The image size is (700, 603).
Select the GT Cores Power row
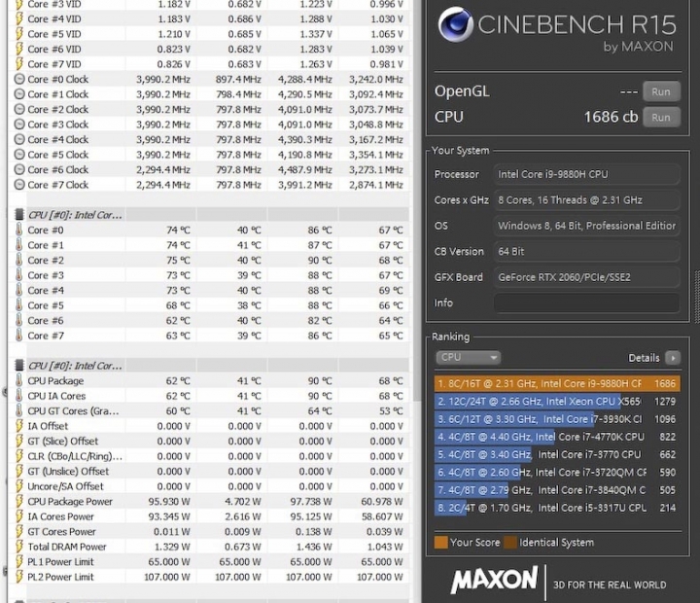pyautogui.click(x=208, y=532)
